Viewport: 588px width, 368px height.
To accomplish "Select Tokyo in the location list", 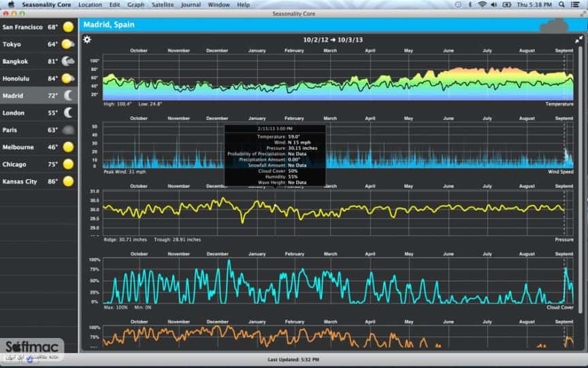I will tap(39, 44).
